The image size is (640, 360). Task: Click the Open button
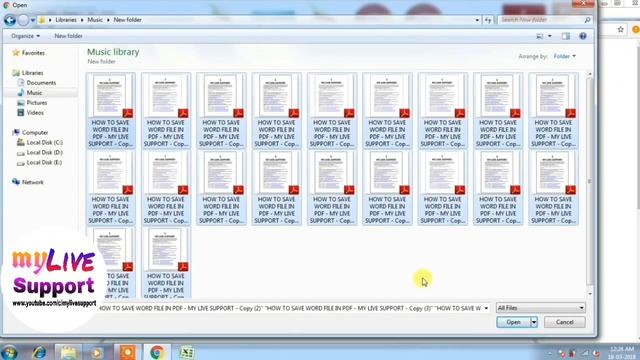[513, 322]
